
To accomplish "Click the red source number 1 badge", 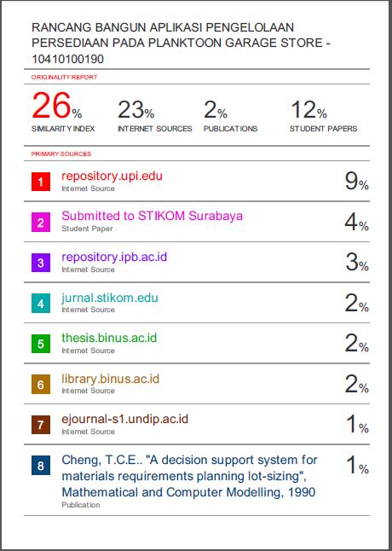I will coord(41,182).
